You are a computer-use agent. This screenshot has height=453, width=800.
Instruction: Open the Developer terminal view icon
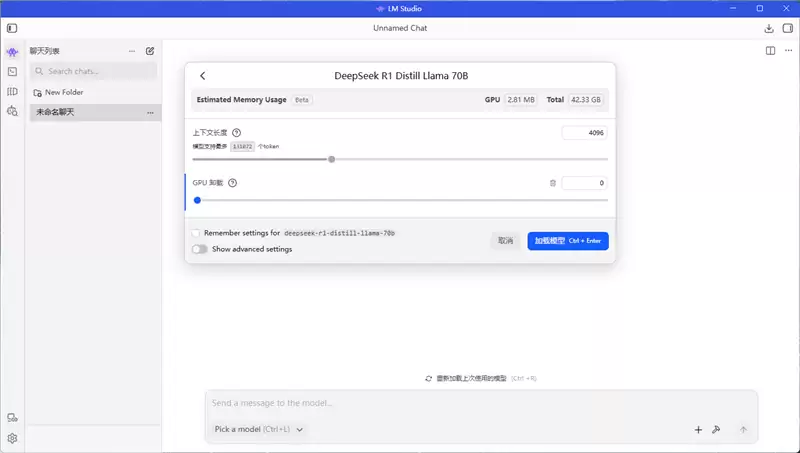coord(12,72)
